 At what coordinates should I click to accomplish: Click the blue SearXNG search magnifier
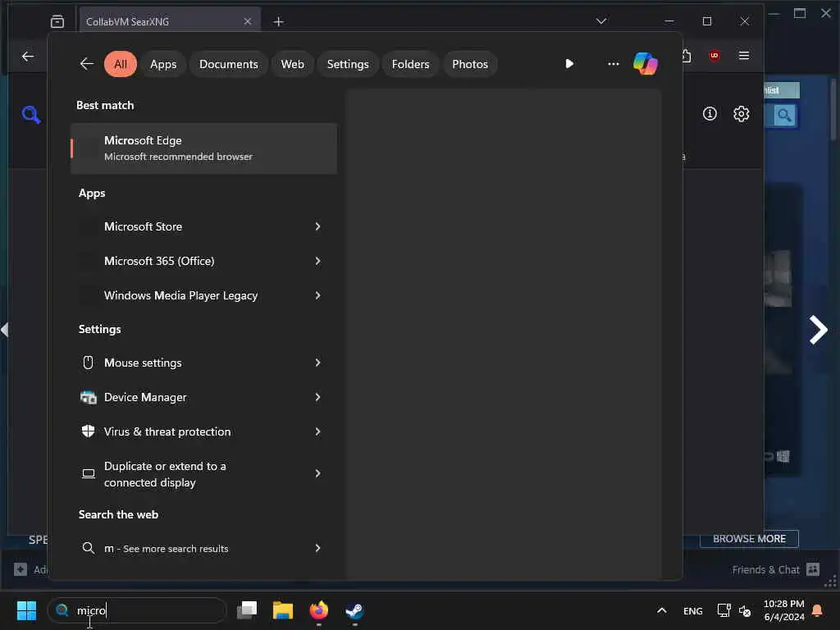(x=31, y=114)
